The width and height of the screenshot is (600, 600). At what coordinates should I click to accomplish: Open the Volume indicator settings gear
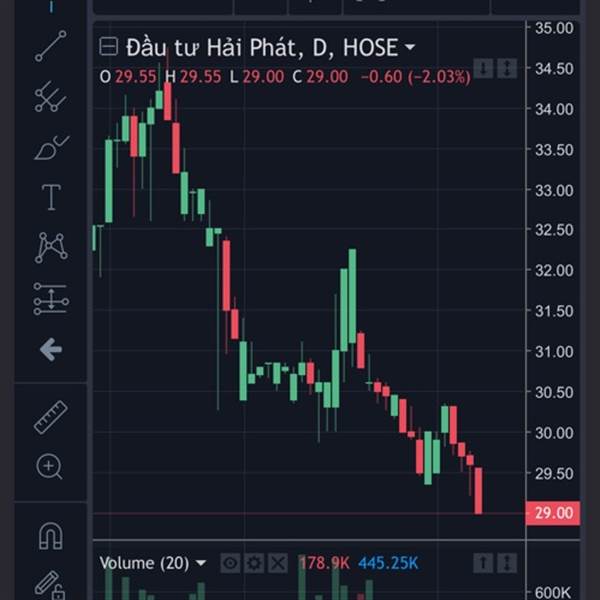pos(254,563)
